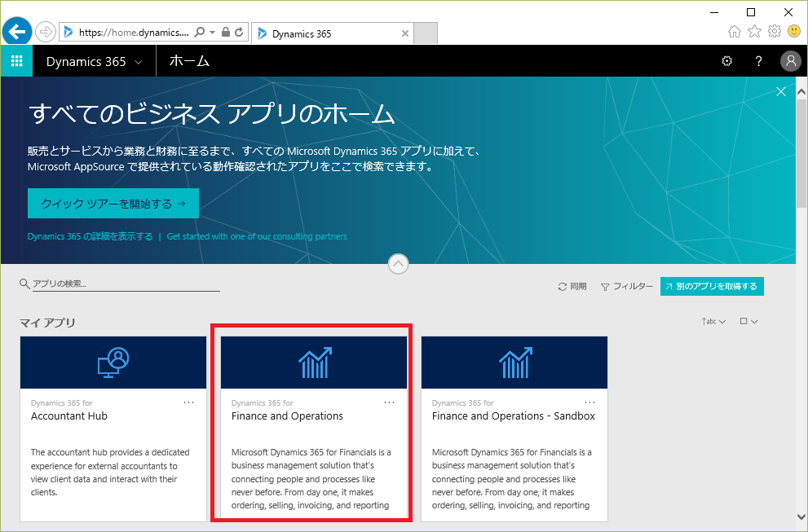The height and width of the screenshot is (532, 808).
Task: Collapse the banner with up chevron circle
Action: [398, 264]
